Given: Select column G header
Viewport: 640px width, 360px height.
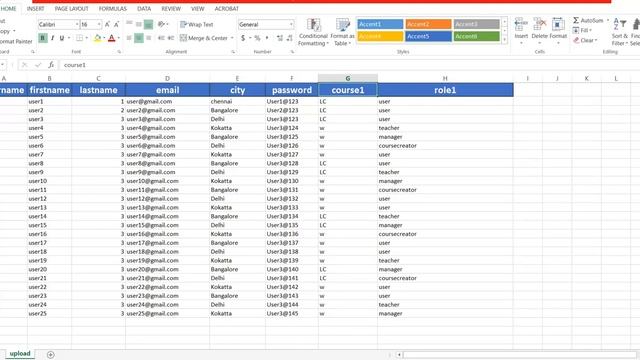Looking at the screenshot, I should tap(348, 78).
